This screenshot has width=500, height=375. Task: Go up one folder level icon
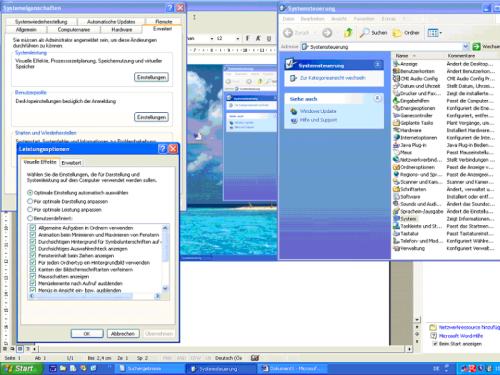coord(348,33)
